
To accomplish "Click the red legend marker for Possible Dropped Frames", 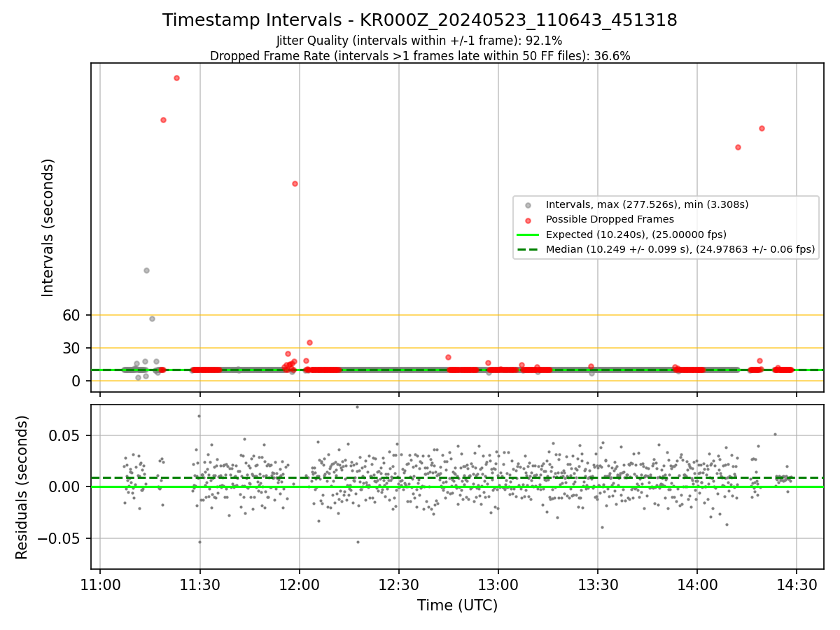I will point(528,220).
